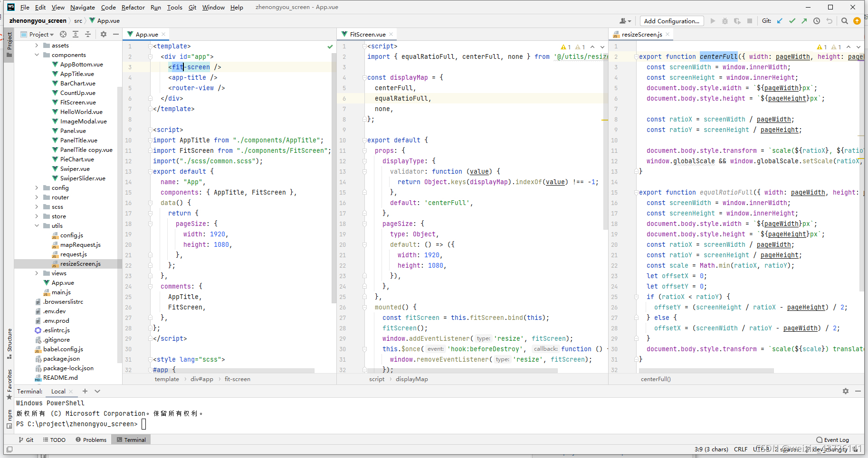
Task: Click the Git update project arrow
Action: pos(780,21)
